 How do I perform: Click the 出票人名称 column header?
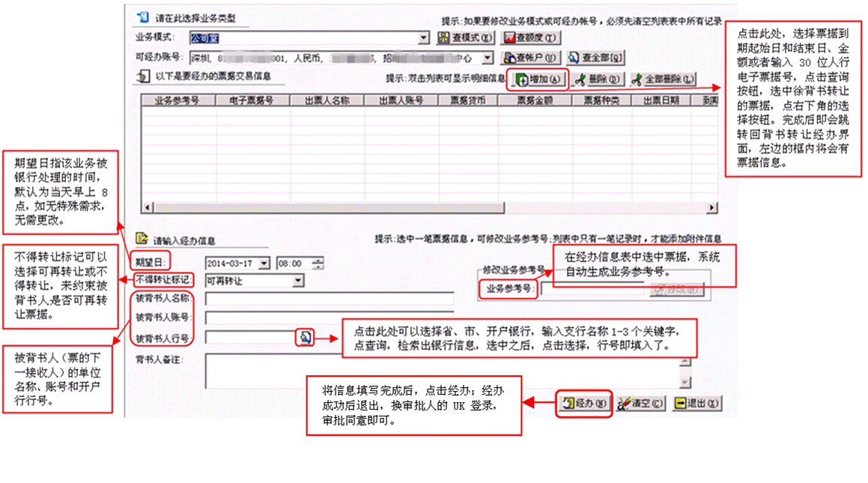pos(327,100)
